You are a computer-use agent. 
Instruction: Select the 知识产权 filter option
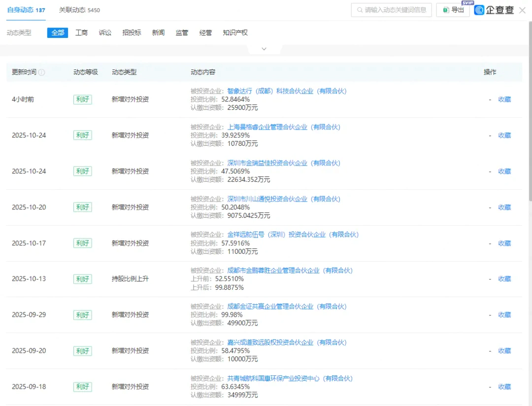[x=235, y=33]
